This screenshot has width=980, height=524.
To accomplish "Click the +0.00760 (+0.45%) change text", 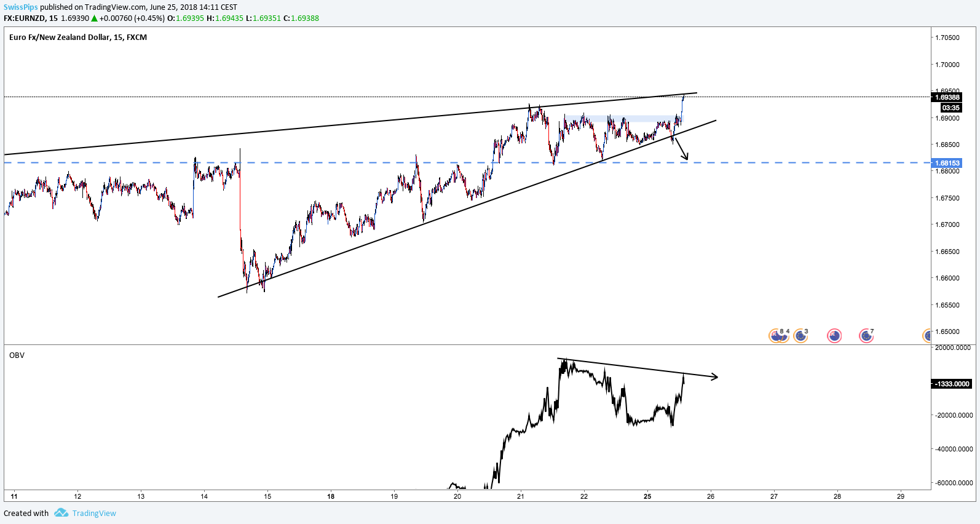I will pos(132,18).
